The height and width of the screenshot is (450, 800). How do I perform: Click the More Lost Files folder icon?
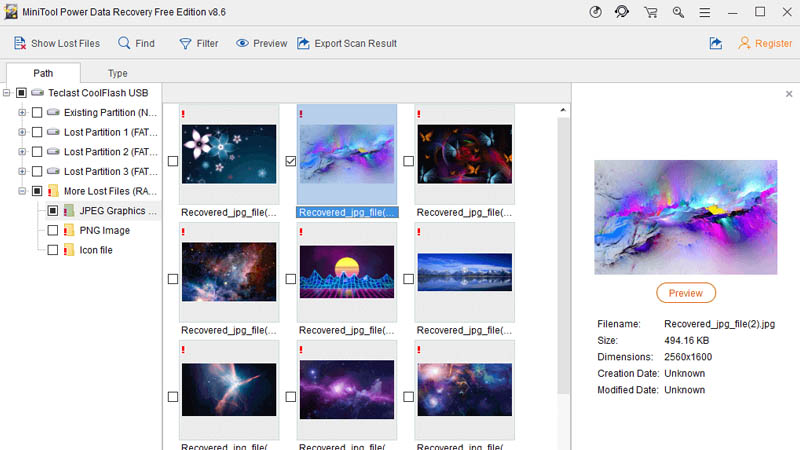coord(53,191)
